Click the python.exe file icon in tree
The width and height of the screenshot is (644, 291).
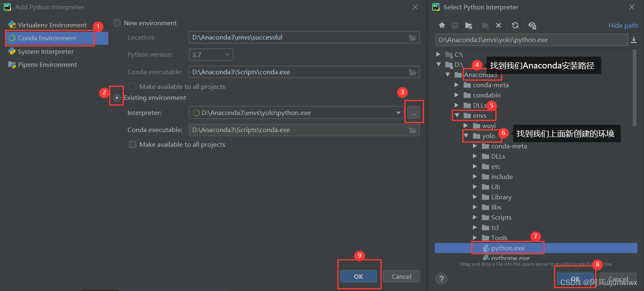click(486, 248)
